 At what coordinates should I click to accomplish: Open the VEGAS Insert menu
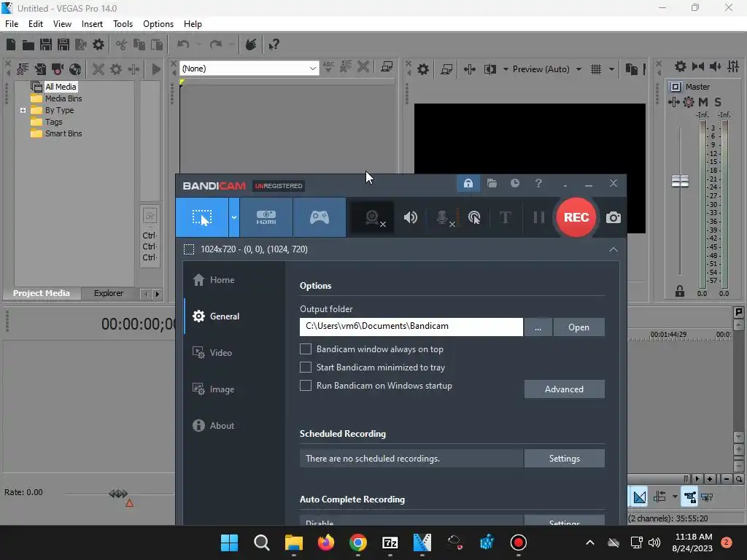(92, 24)
